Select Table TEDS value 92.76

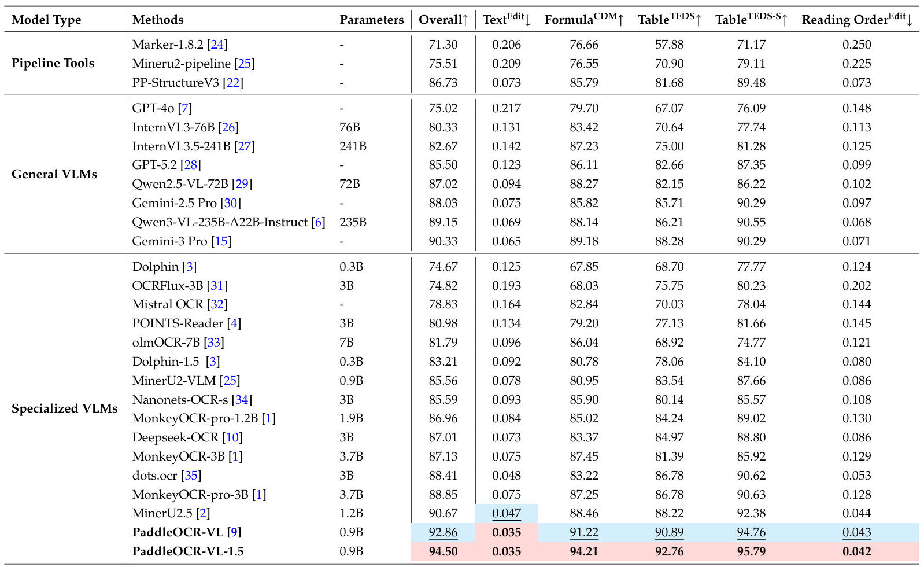pyautogui.click(x=670, y=551)
